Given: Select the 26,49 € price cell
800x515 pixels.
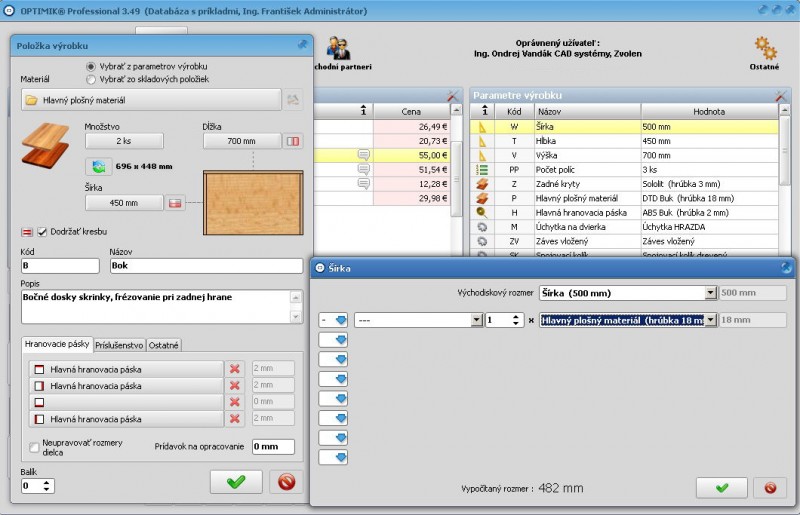Looking at the screenshot, I should 411,127.
